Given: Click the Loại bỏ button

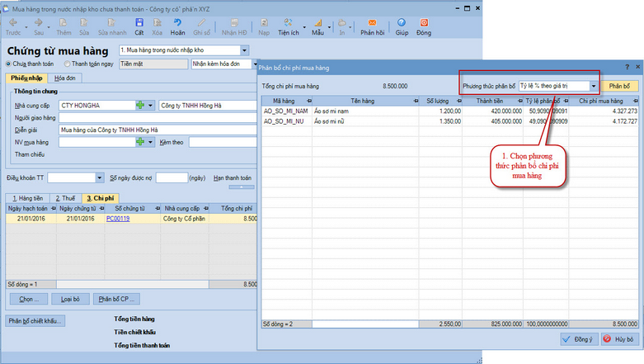Looking at the screenshot, I should coord(70,299).
